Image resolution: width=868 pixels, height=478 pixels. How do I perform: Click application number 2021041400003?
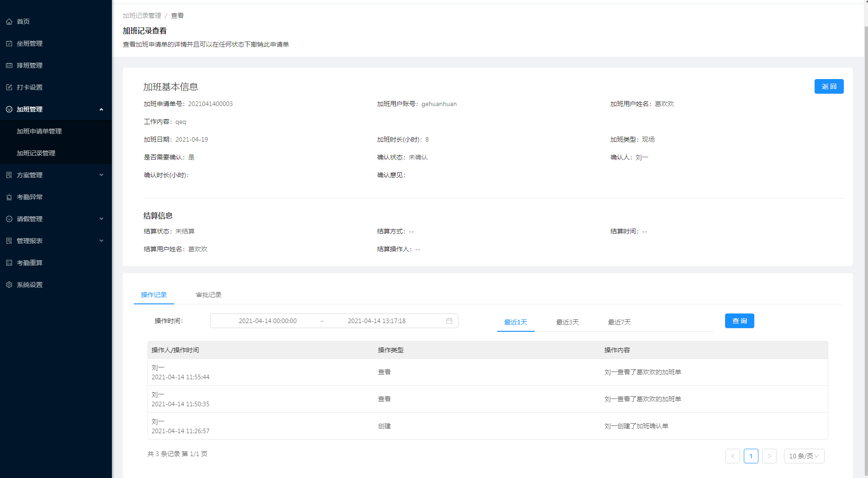click(210, 104)
